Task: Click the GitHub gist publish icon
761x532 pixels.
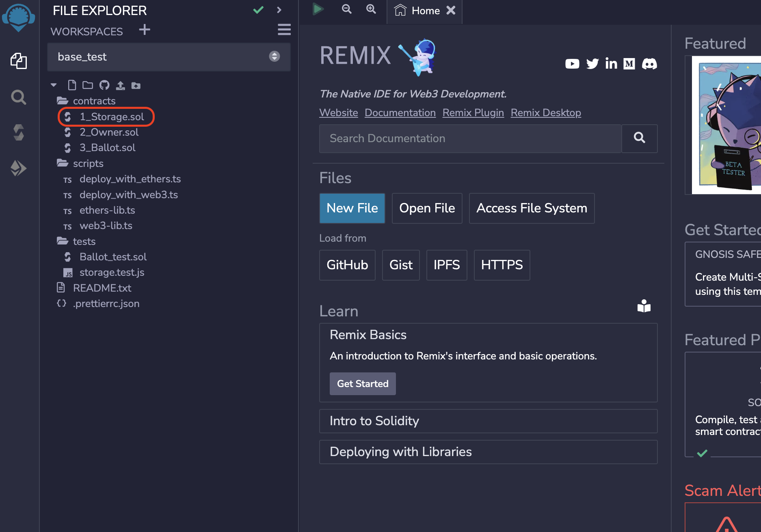Action: pos(104,85)
